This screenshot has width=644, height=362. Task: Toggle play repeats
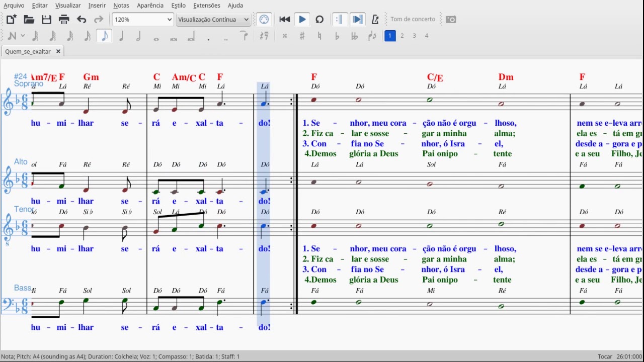[x=339, y=20]
